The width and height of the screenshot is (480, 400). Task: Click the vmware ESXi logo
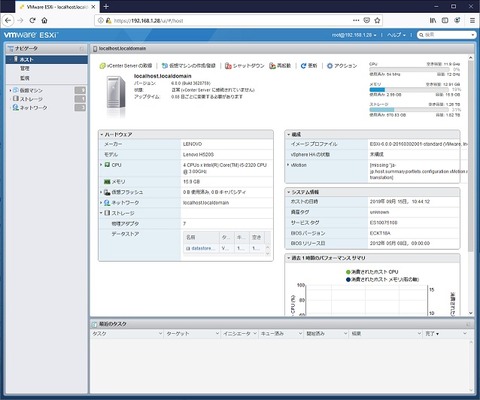[31, 35]
